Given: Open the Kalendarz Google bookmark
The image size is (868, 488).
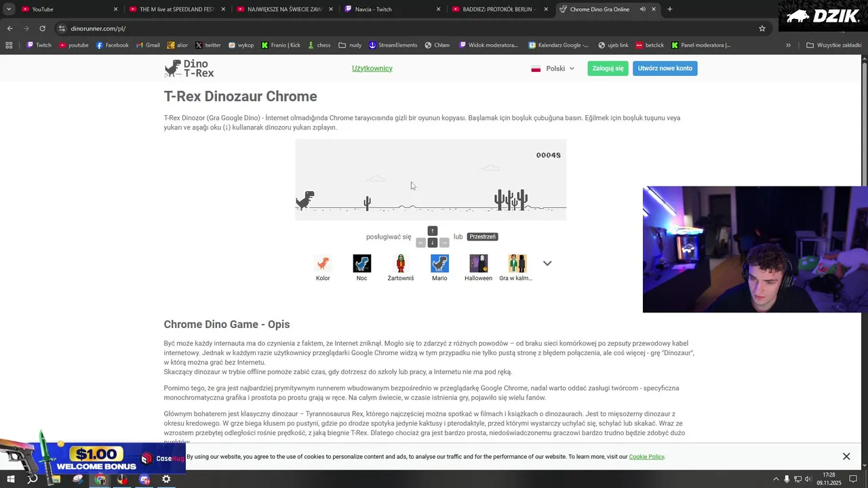Looking at the screenshot, I should (559, 45).
